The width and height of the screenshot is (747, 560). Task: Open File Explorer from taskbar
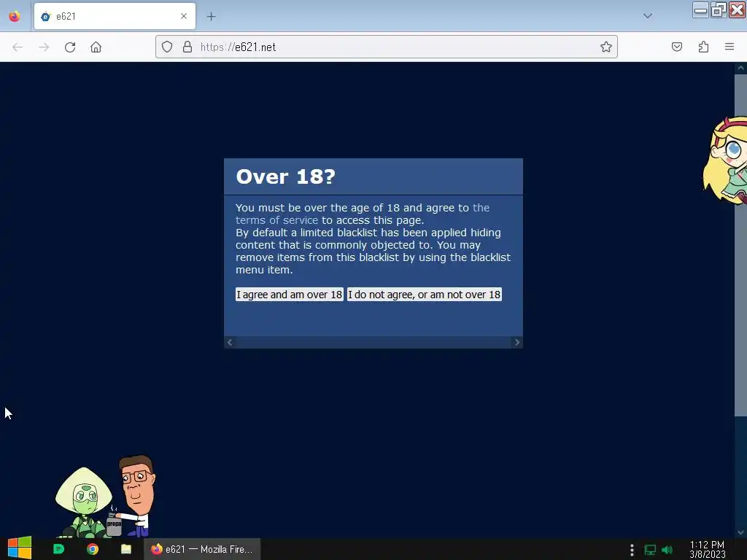click(125, 549)
